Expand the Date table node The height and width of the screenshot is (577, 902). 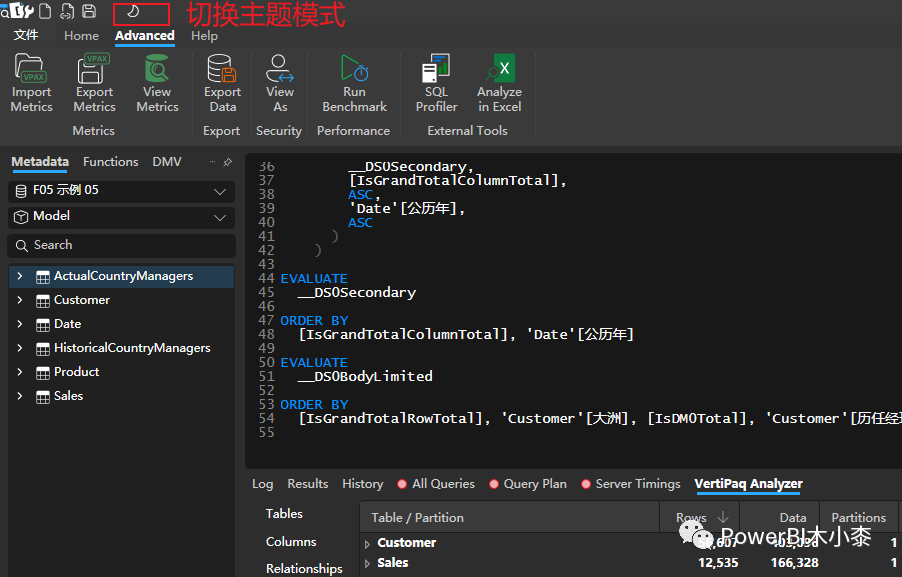pyautogui.click(x=20, y=324)
